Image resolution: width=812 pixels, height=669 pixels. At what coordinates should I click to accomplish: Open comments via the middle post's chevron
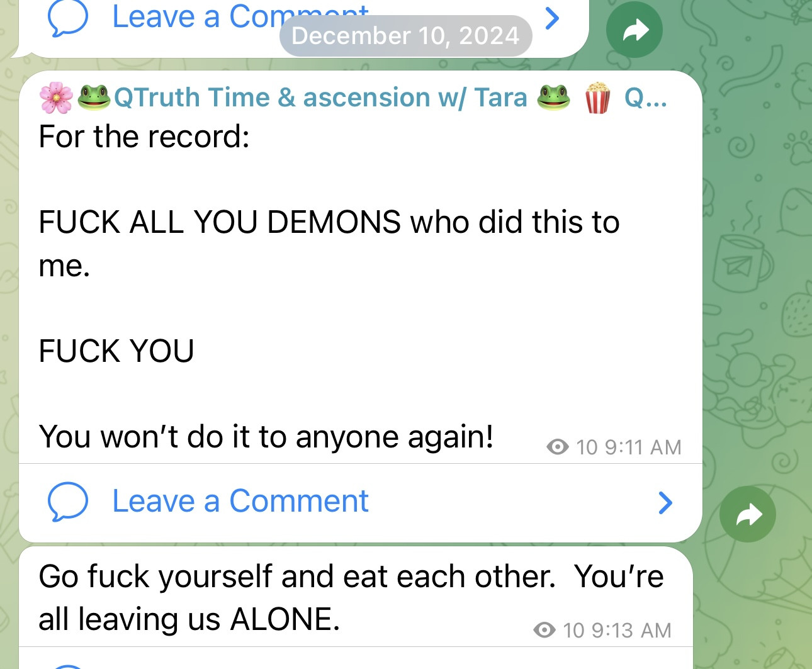[x=665, y=502]
